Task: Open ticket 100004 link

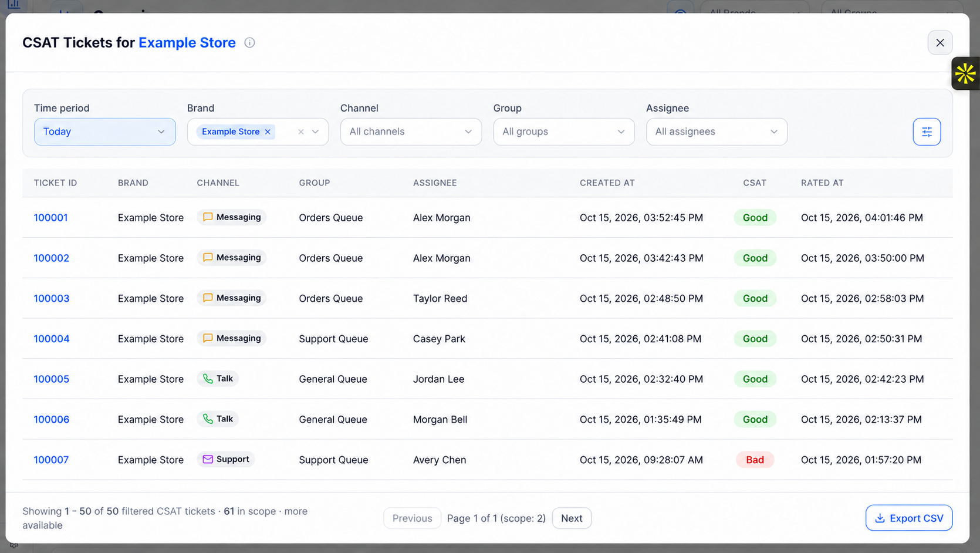Action: pos(51,339)
